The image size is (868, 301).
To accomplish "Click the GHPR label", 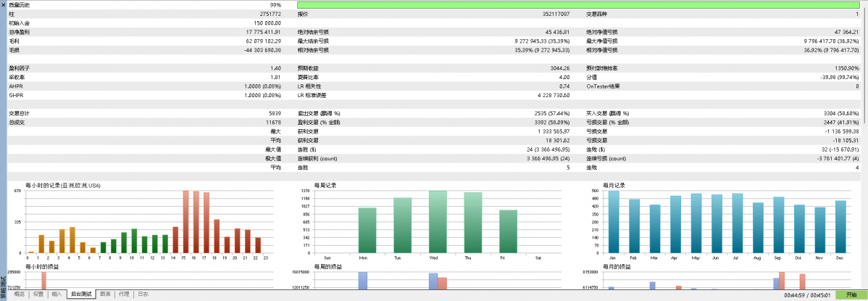I will click(x=16, y=95).
